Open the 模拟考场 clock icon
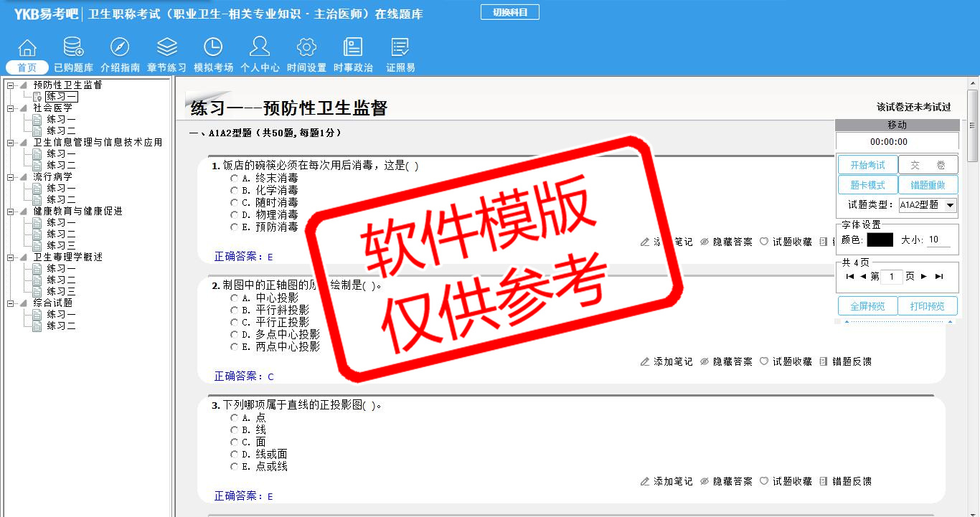The width and height of the screenshot is (980, 517). [x=213, y=47]
